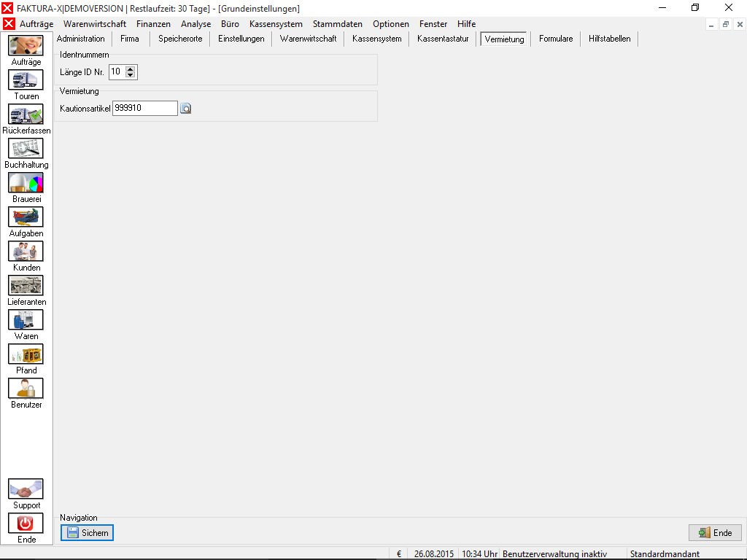Close the inner Grundeinstellungen window
The image size is (747, 560).
click(740, 24)
